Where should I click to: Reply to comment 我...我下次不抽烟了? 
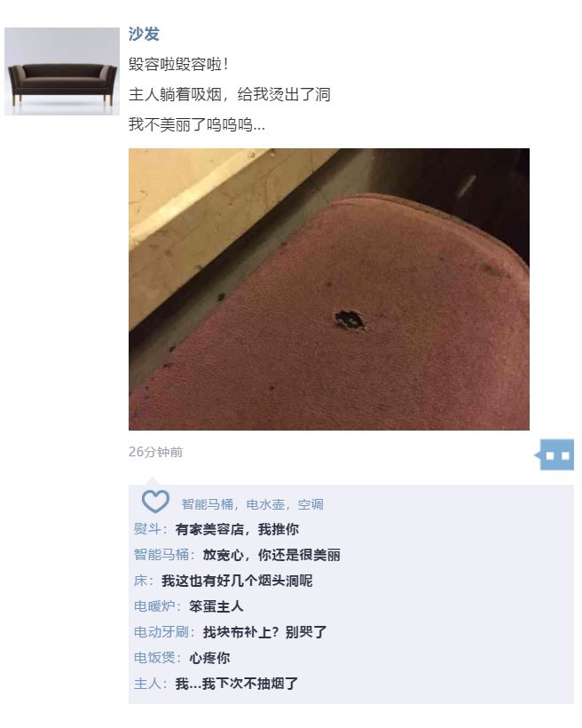click(x=236, y=684)
